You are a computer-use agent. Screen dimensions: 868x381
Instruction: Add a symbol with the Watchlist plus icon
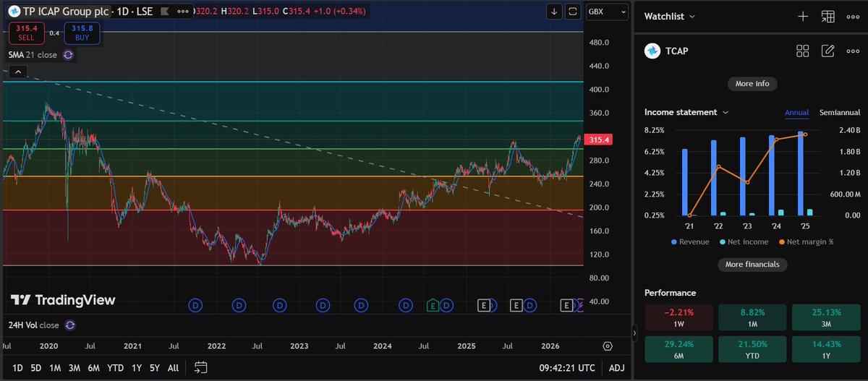coord(802,16)
